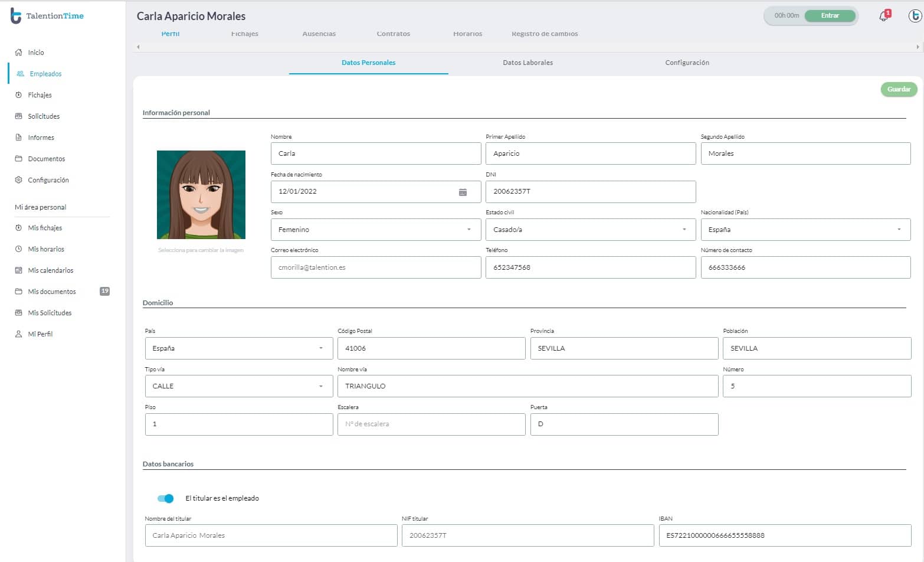Switch to the Datos Laborales tab
Viewport: 924px width, 562px height.
point(527,62)
